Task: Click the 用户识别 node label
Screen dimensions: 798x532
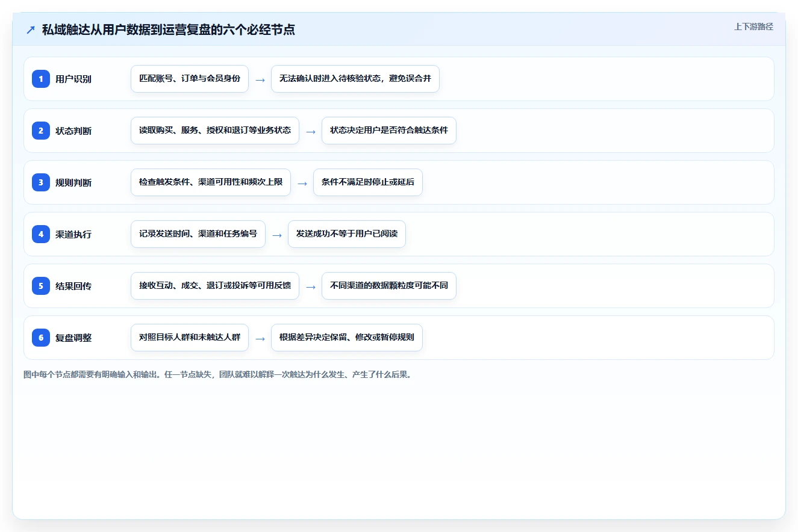Action: (x=73, y=79)
